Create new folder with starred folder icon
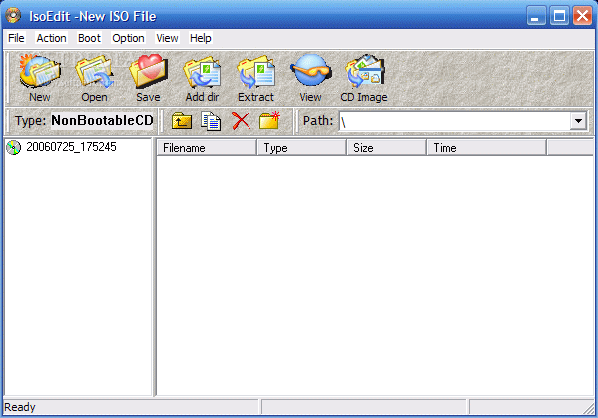 click(x=269, y=121)
